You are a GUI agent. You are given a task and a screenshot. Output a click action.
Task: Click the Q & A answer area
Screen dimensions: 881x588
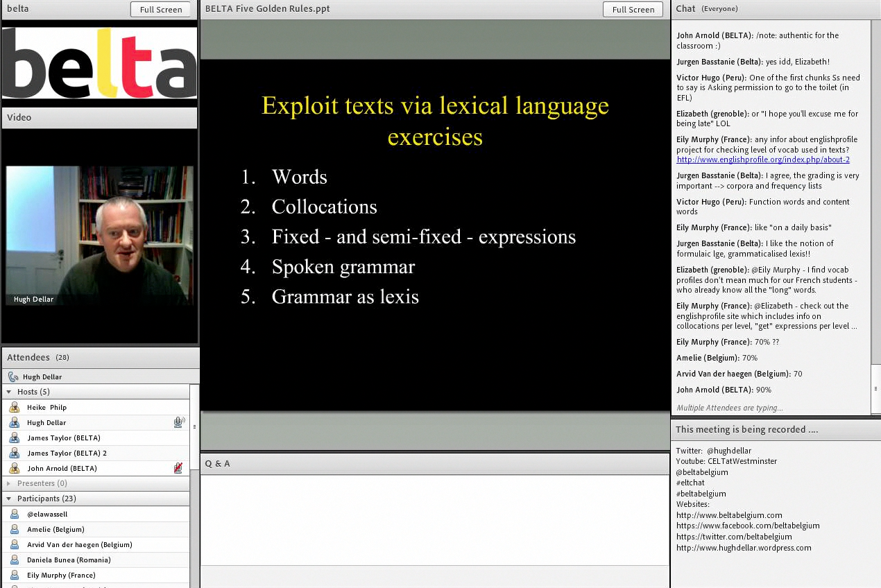pyautogui.click(x=435, y=519)
